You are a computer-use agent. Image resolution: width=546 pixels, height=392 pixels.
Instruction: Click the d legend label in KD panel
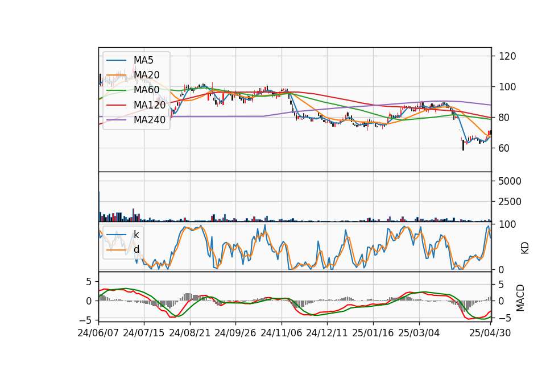coord(136,249)
